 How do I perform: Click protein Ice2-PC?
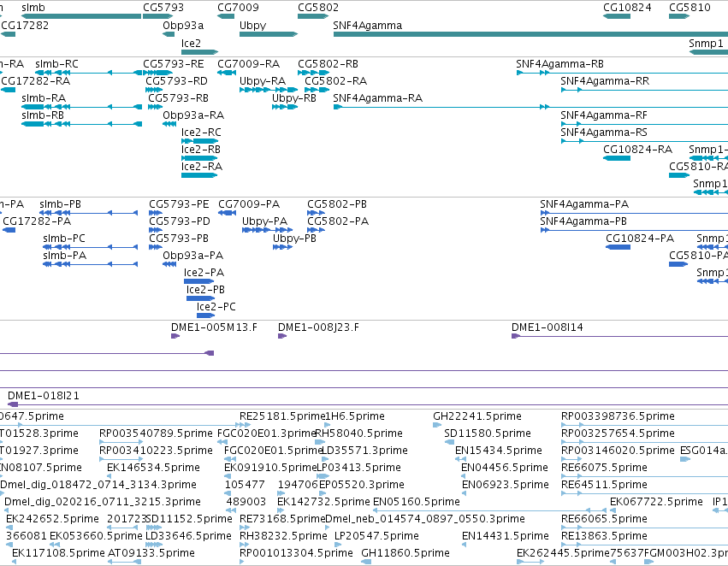pos(205,315)
